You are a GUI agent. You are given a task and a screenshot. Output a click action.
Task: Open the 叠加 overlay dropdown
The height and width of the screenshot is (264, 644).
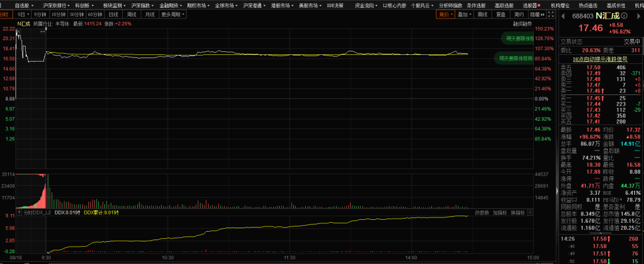[x=466, y=14]
